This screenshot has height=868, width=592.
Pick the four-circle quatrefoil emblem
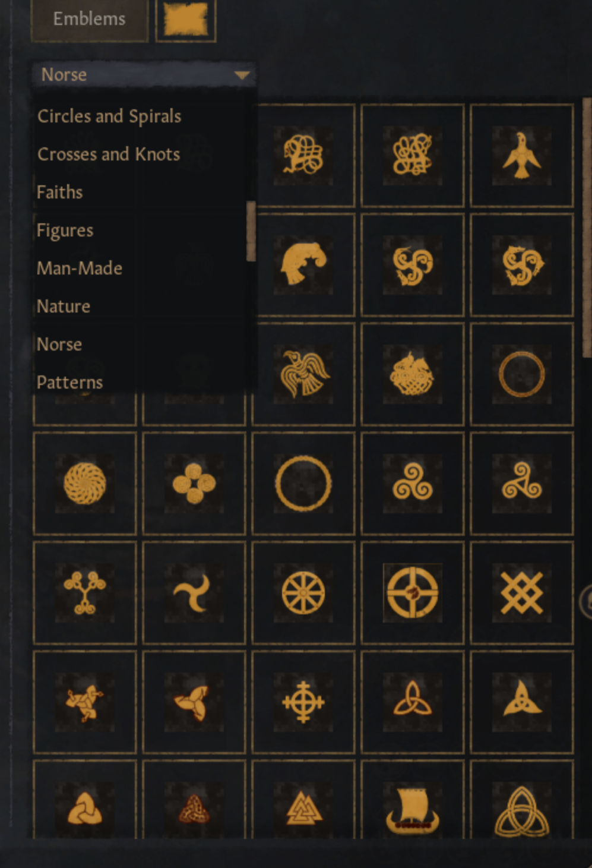click(194, 484)
